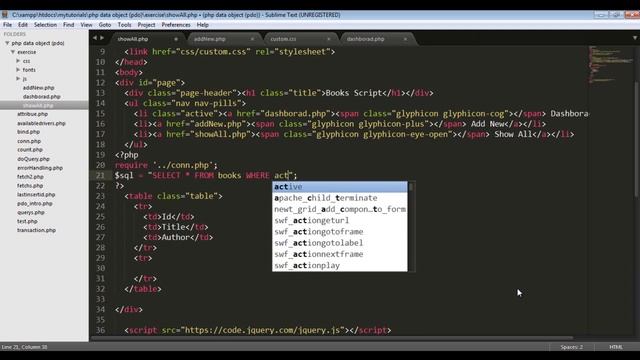Choose 'swf_actiongotolabel' autocomplete suggestion
The width and height of the screenshot is (640, 360).
coord(340,243)
